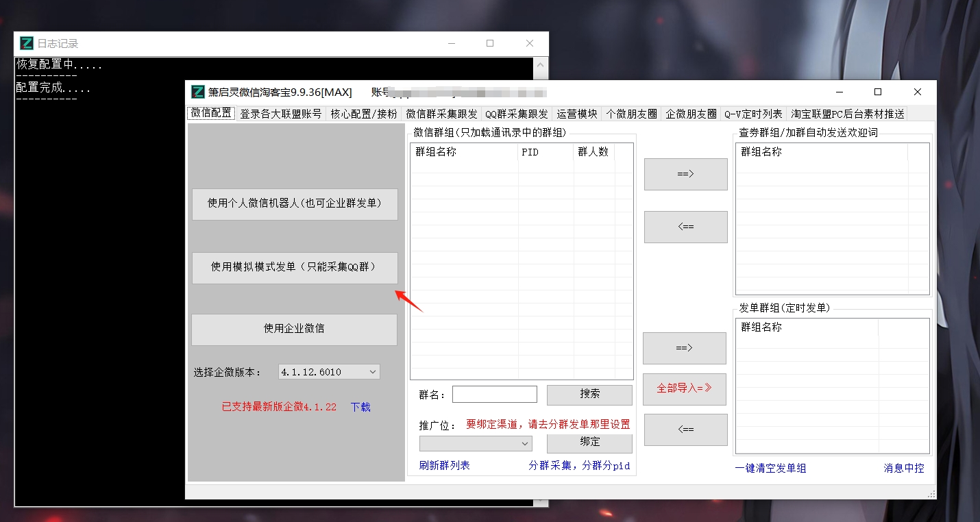Click 群组名称 header in 发单群组 list
The height and width of the screenshot is (522, 980).
coord(807,327)
